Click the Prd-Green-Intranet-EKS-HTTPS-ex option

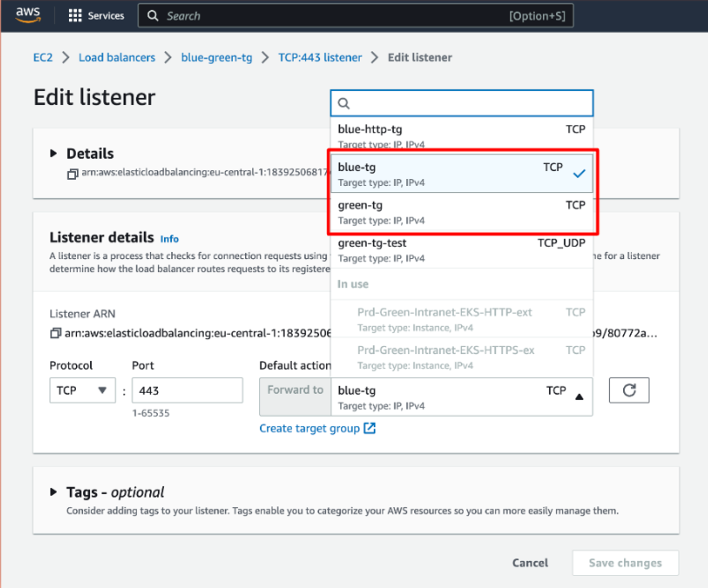462,358
